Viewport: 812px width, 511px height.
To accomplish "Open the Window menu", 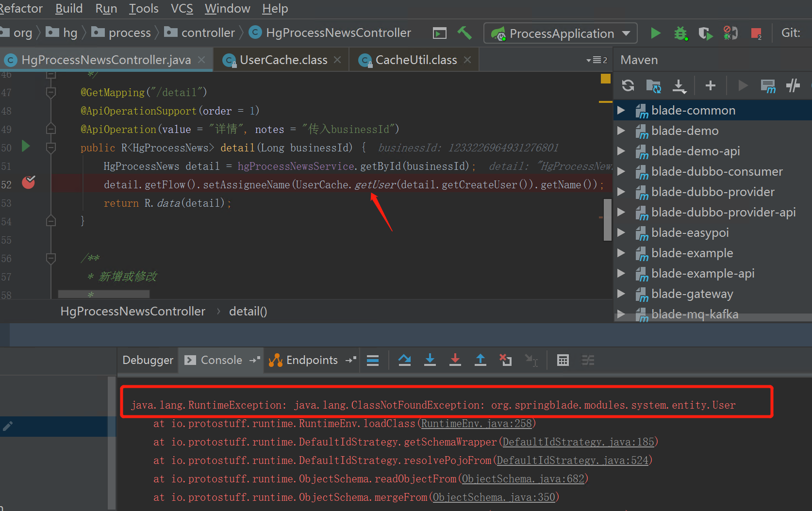I will pyautogui.click(x=227, y=8).
